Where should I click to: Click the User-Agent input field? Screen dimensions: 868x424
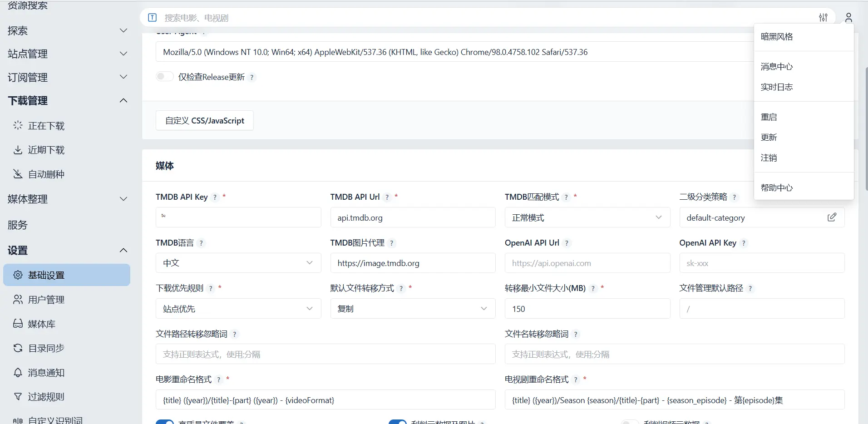(455, 52)
